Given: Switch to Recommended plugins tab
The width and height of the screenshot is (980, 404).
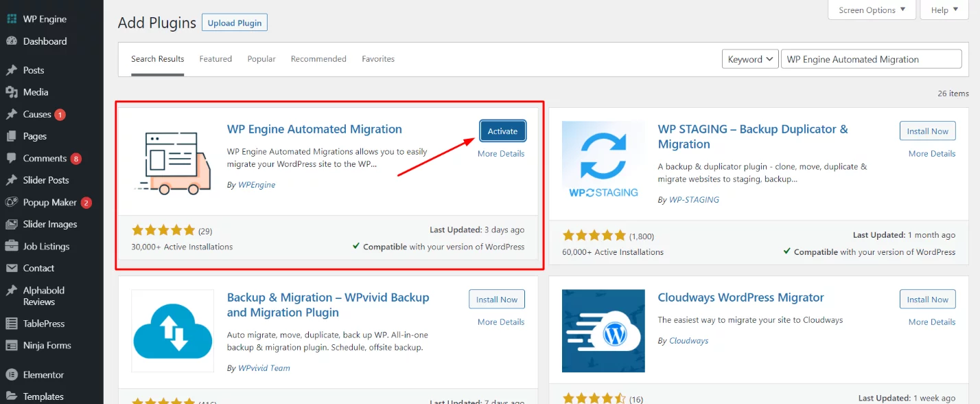Looking at the screenshot, I should (x=318, y=59).
